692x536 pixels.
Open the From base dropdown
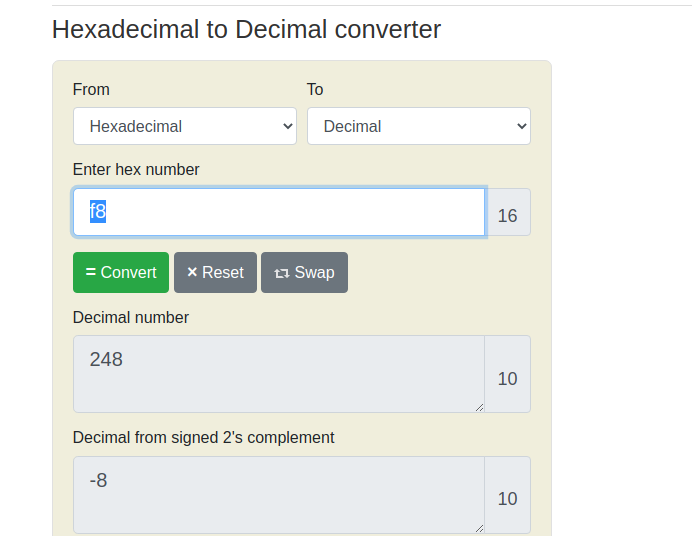pyautogui.click(x=185, y=126)
